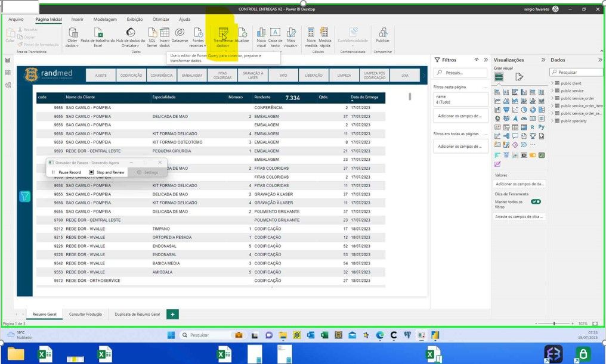This screenshot has height=364, width=606.
Task: Open the Windows Start menu
Action: pyautogui.click(x=171, y=335)
